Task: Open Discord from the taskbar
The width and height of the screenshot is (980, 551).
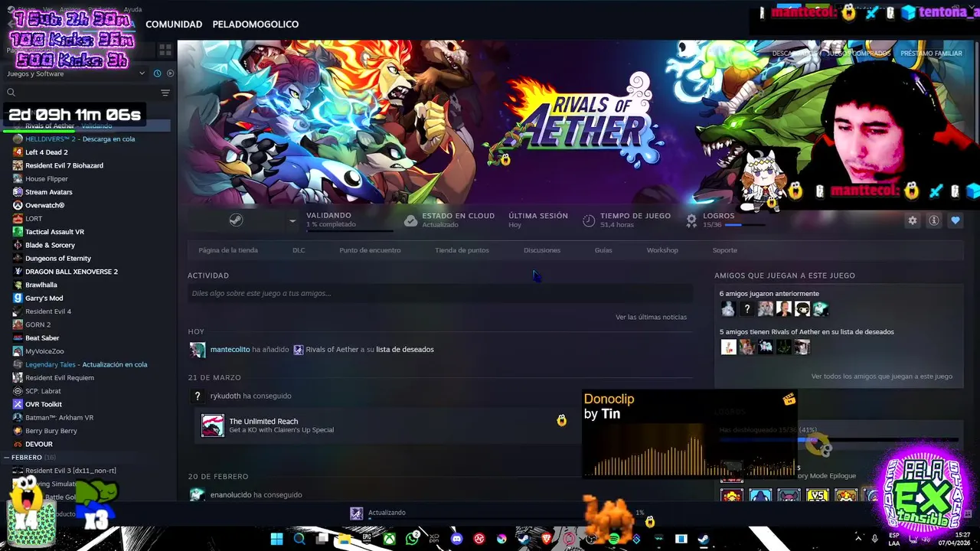Action: (457, 540)
